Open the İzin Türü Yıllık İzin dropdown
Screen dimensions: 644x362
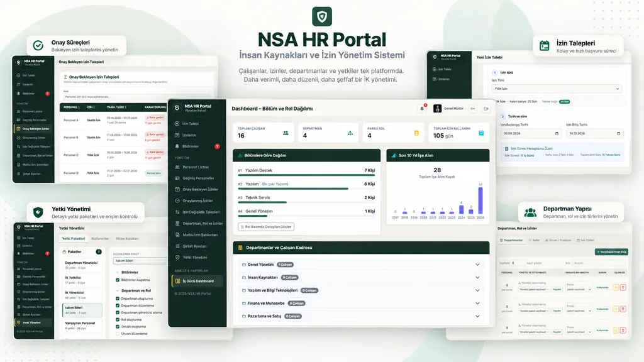tap(557, 89)
